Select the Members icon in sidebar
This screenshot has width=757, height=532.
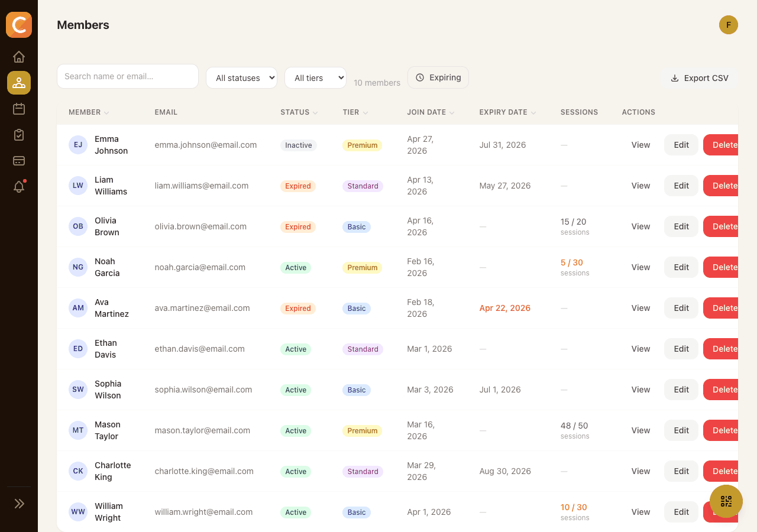[x=19, y=83]
